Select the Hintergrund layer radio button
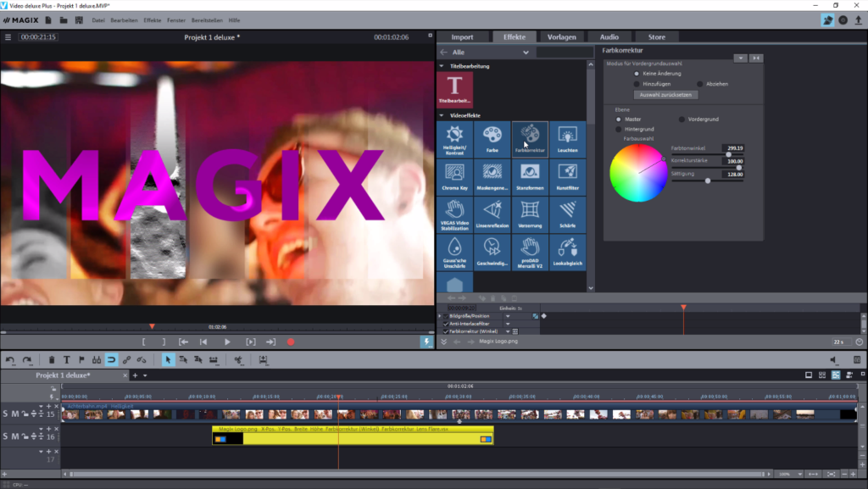This screenshot has width=868, height=489. tap(618, 130)
